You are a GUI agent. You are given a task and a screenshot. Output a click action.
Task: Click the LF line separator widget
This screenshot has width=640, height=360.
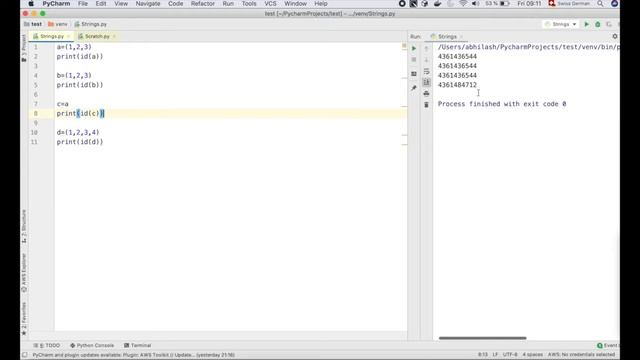pyautogui.click(x=495, y=355)
